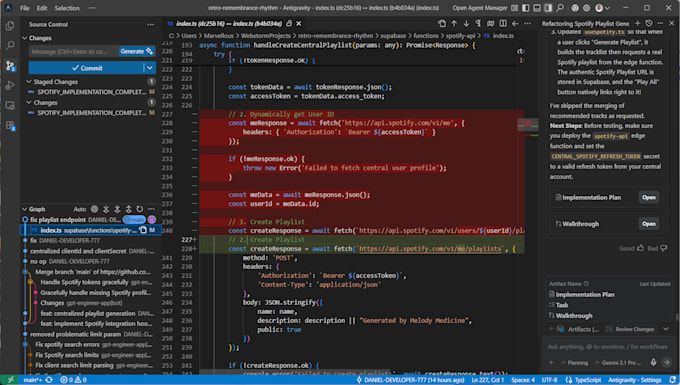The height and width of the screenshot is (385, 680).
Task: Toggle whitespace pilcrow icon in editor toolbar
Action: pos(478,23)
